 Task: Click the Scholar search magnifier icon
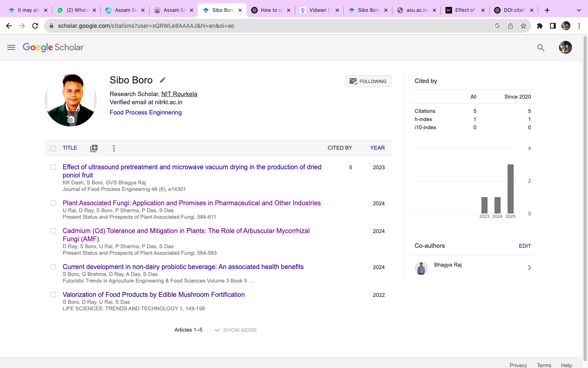(x=541, y=48)
